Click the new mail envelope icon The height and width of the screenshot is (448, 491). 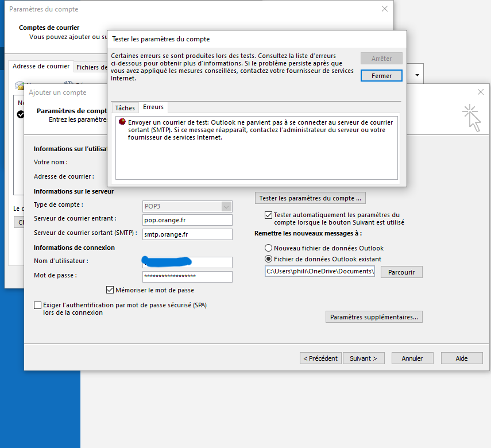(20, 86)
